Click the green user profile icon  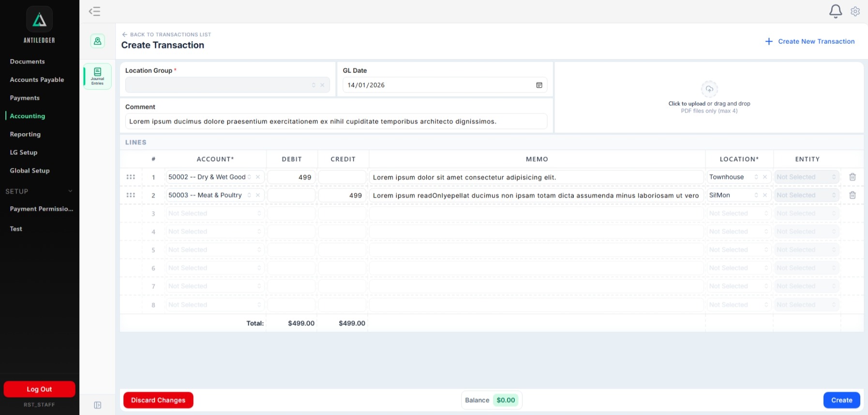point(98,41)
